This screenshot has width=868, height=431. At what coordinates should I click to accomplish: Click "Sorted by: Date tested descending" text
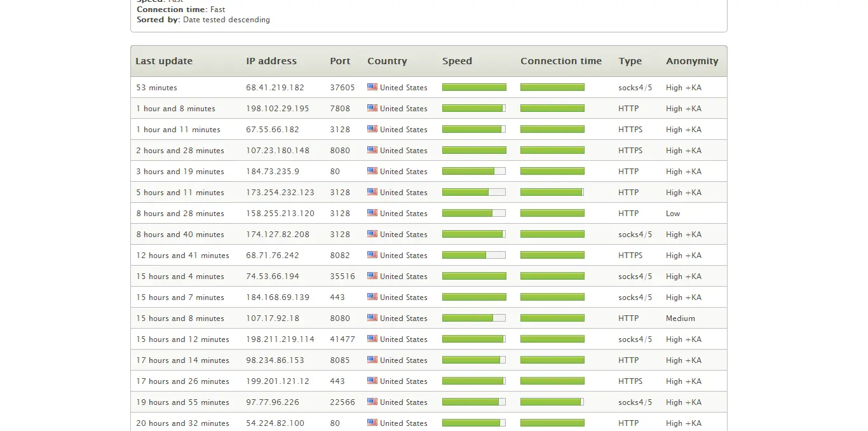[x=203, y=20]
